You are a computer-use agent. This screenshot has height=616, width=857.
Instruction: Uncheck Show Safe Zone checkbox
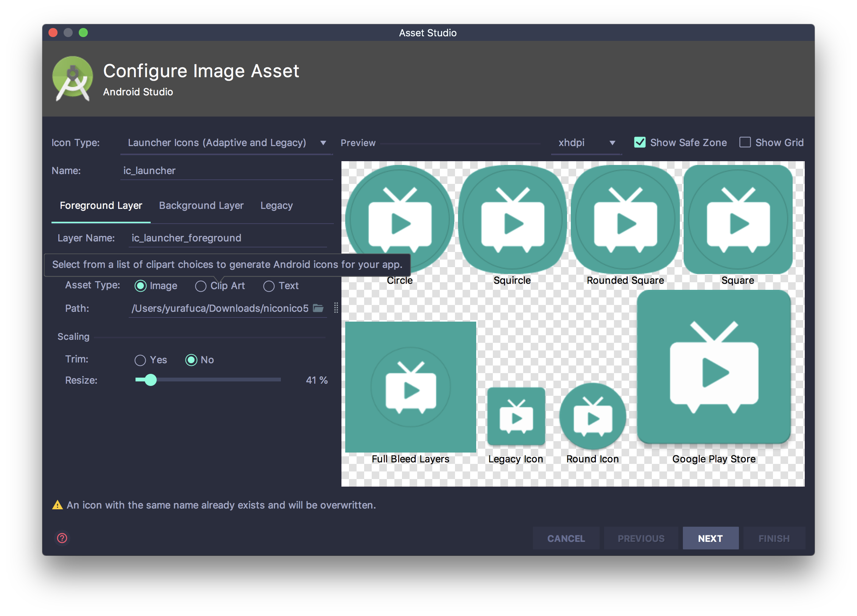pyautogui.click(x=640, y=142)
